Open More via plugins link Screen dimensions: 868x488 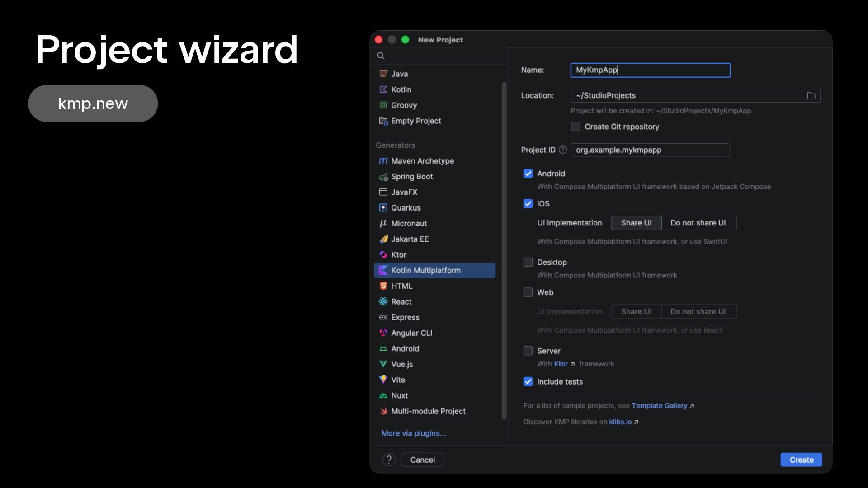414,433
